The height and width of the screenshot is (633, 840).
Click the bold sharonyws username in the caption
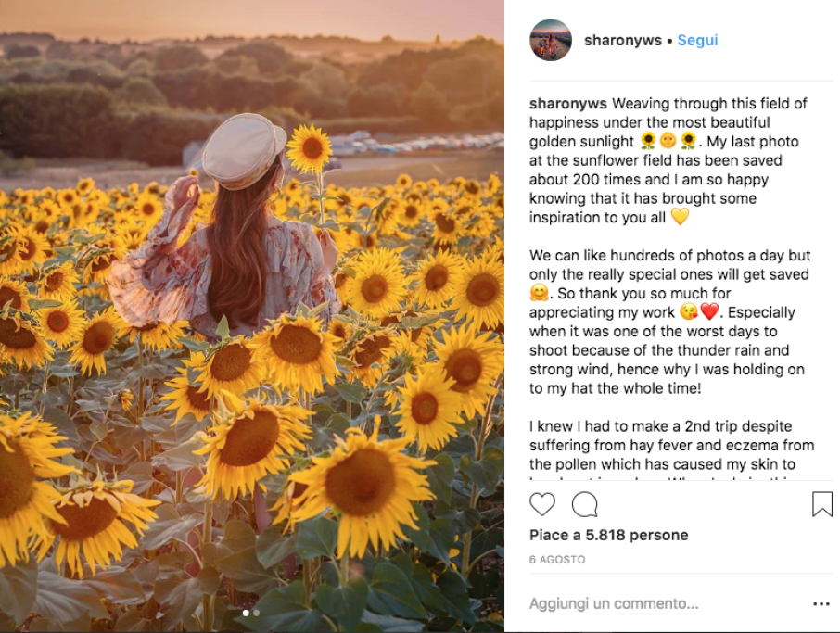pyautogui.click(x=568, y=104)
